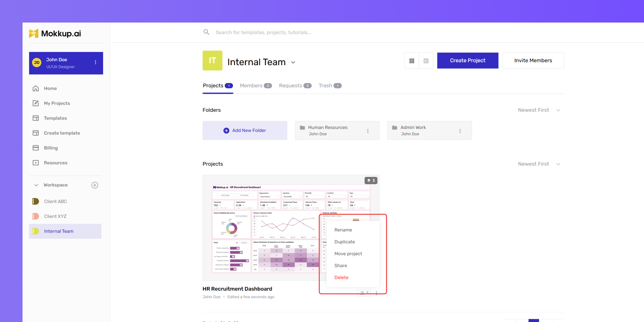This screenshot has width=644, height=322.
Task: Open Resources section
Action: point(56,163)
